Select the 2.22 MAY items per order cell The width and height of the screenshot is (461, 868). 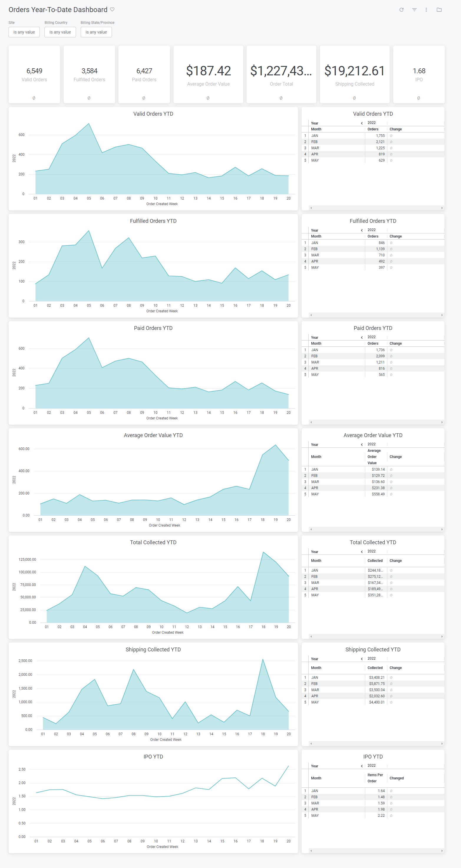(x=376, y=815)
